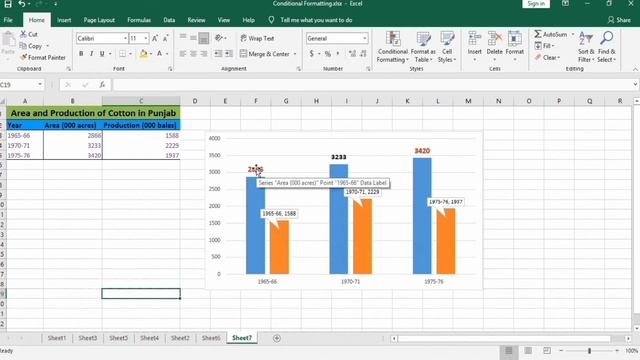Click the Paste clipboard icon
Image resolution: width=640 pixels, height=360 pixels.
8,40
